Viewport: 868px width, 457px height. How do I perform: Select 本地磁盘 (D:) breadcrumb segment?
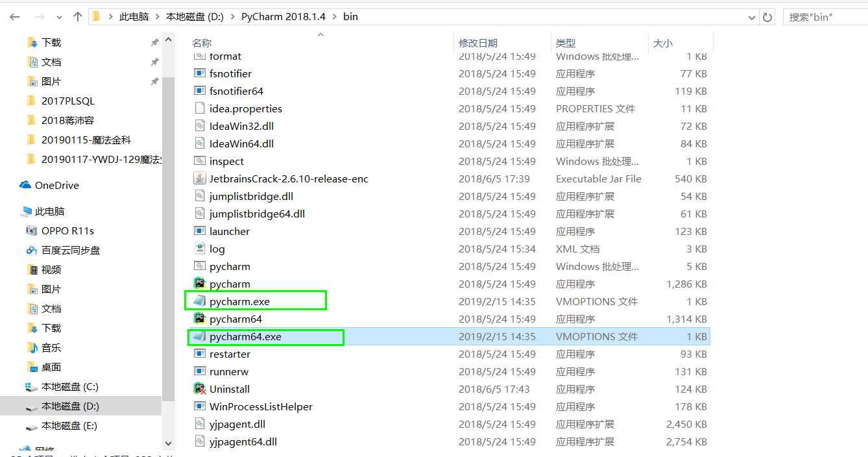point(195,17)
